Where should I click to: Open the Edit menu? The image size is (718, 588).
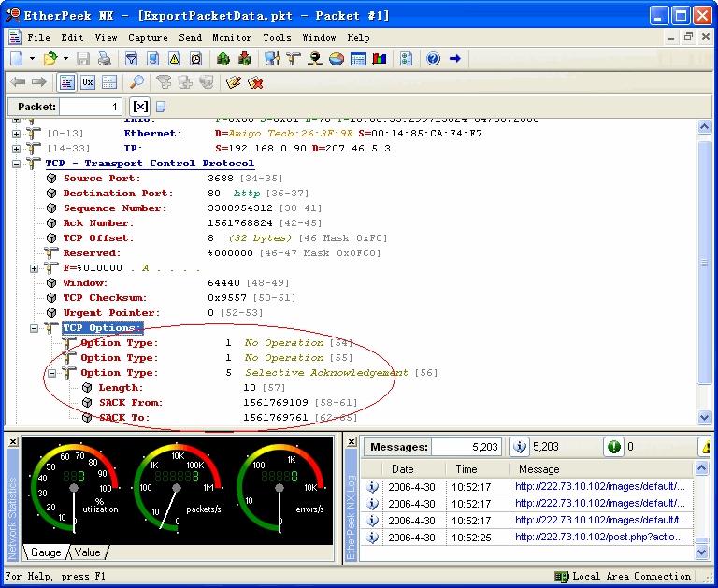(x=72, y=37)
